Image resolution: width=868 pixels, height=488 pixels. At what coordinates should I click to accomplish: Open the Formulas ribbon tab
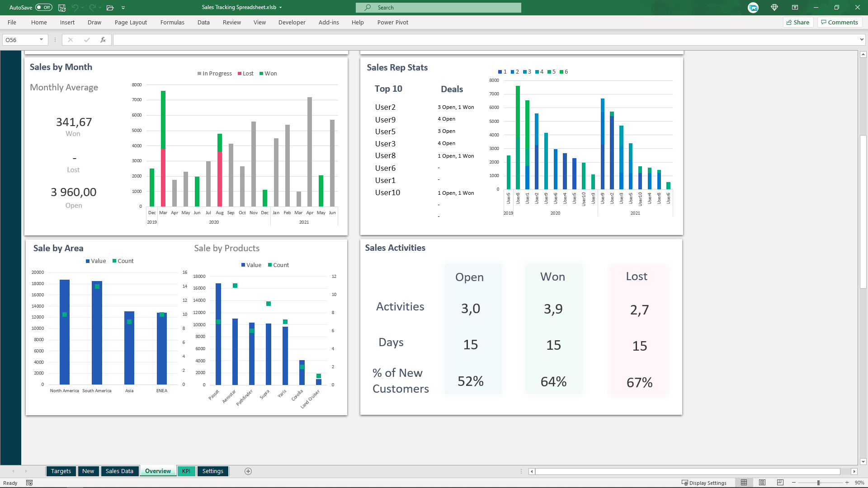172,22
